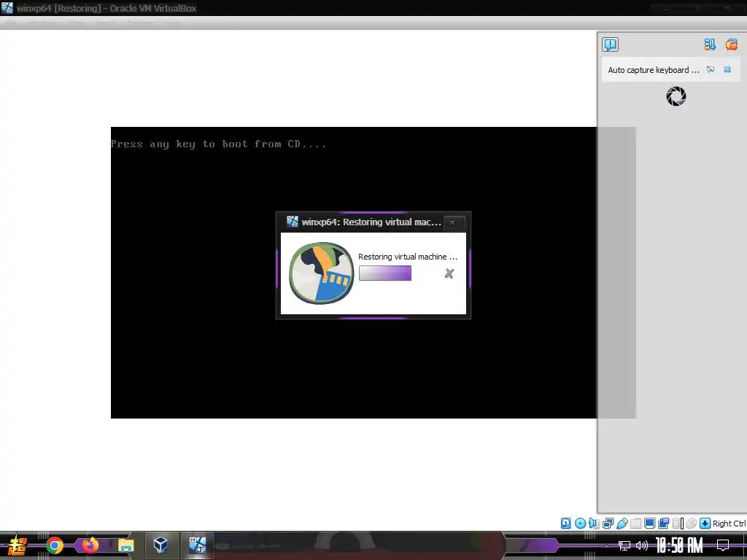Click the VirtualBox logo image in the restoring dialog
Viewport: 747px width, 560px height.
click(321, 273)
